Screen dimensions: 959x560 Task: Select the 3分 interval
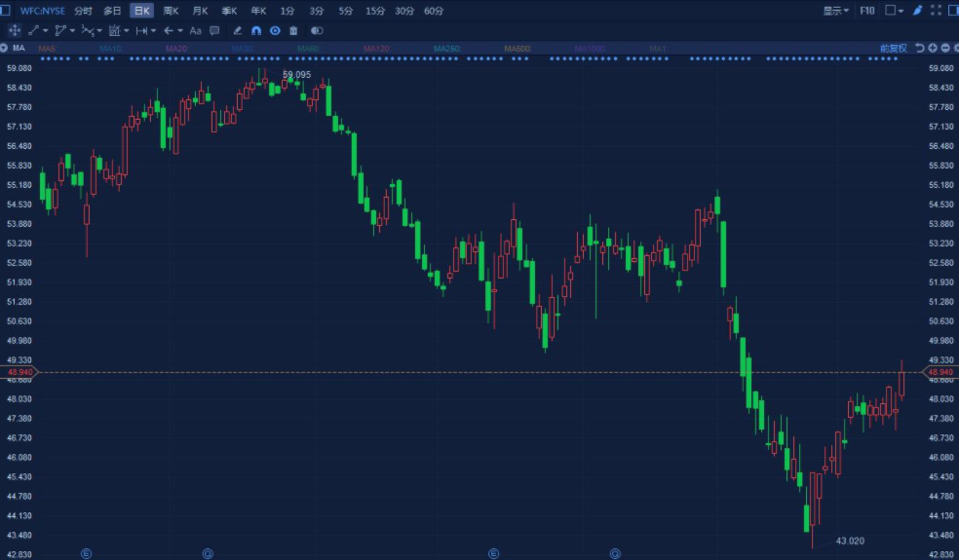317,11
